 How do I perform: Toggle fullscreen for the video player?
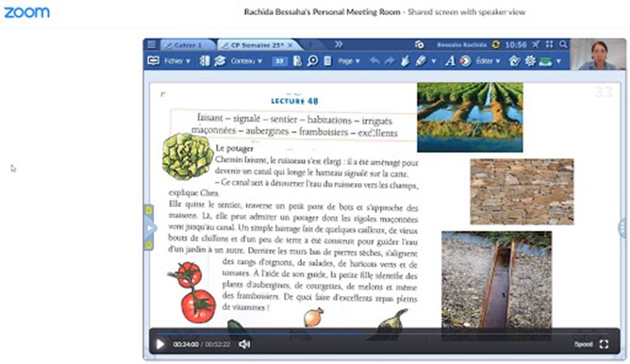coord(604,344)
